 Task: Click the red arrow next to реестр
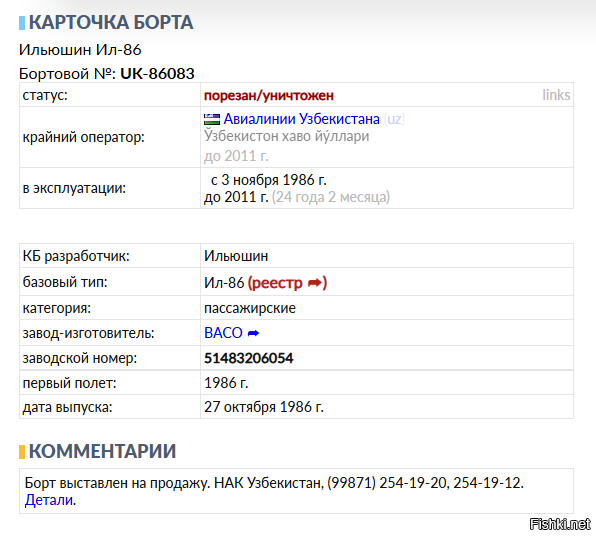(x=315, y=283)
